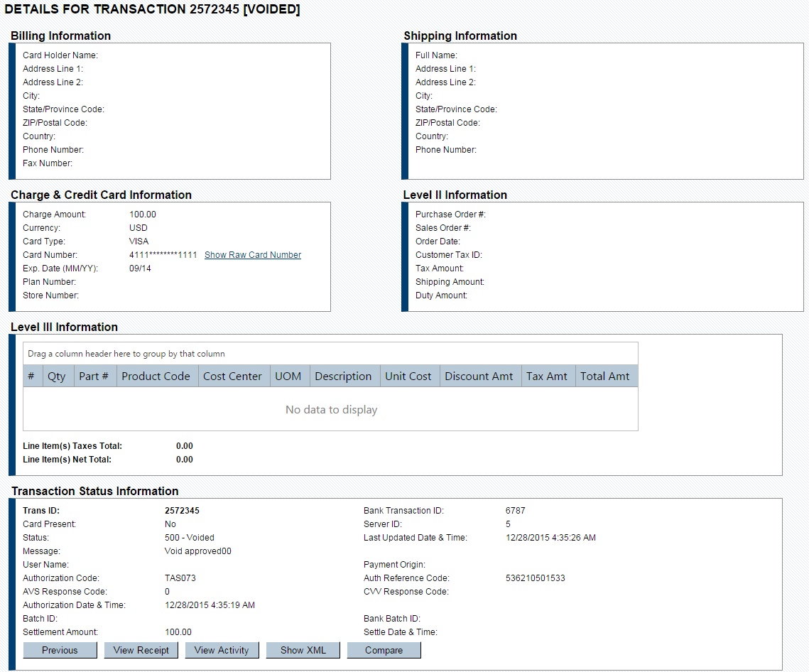
Task: Click the No data to display area
Action: [x=331, y=410]
